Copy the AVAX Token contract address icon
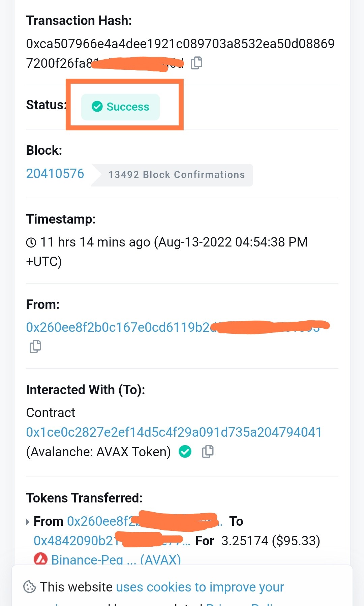 click(x=208, y=451)
